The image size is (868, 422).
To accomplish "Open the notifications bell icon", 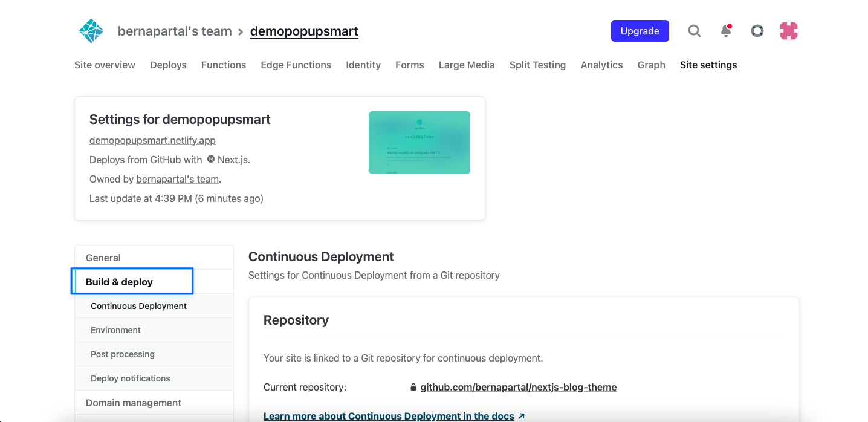I will (726, 31).
